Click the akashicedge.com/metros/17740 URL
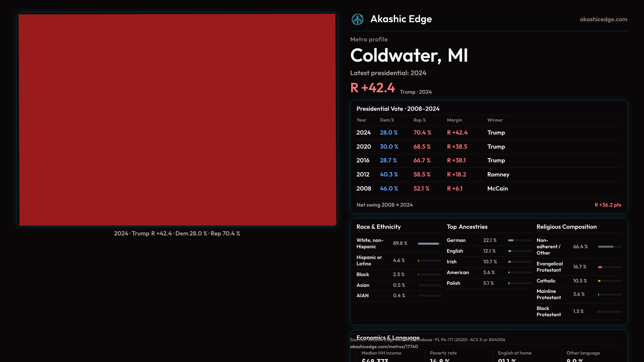The image size is (644, 362). [384, 347]
